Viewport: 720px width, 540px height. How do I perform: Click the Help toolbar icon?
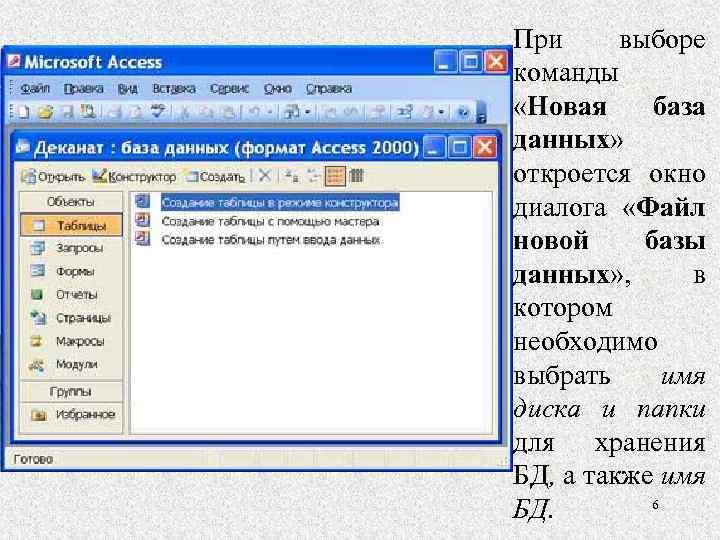coord(463,112)
